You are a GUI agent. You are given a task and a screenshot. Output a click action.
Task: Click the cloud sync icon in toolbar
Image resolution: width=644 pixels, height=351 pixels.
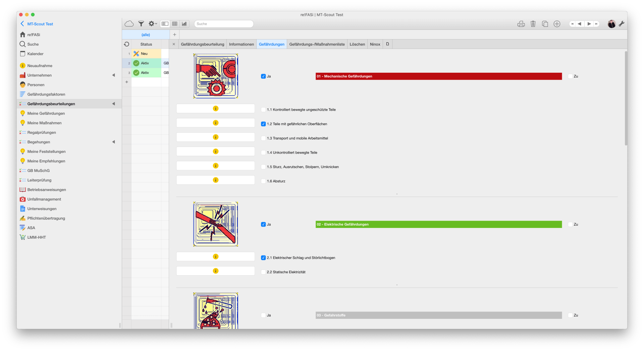(129, 24)
